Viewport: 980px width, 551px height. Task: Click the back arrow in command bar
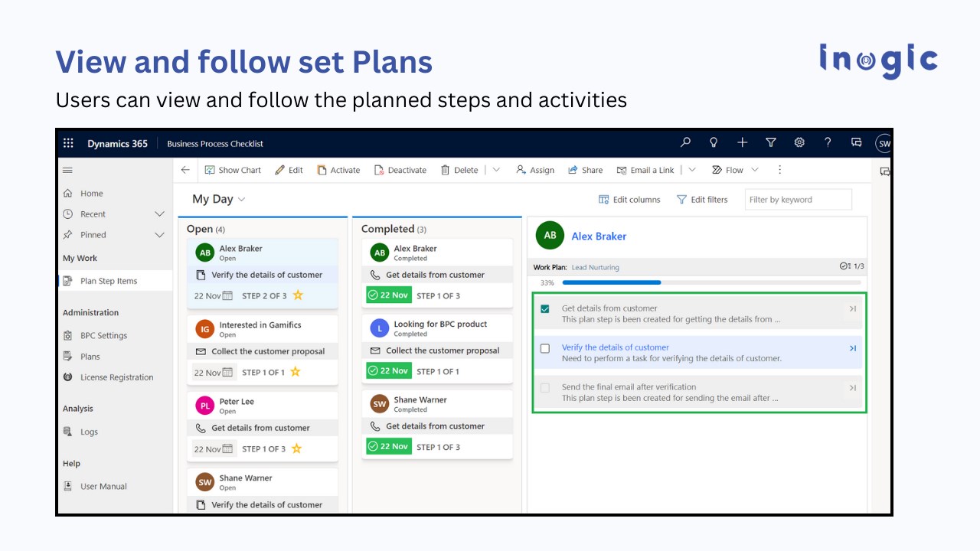coord(185,170)
